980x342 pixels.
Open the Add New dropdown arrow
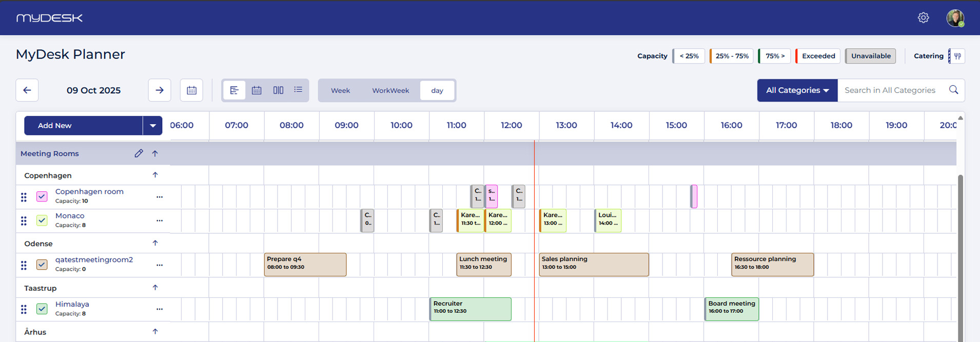pyautogui.click(x=152, y=126)
